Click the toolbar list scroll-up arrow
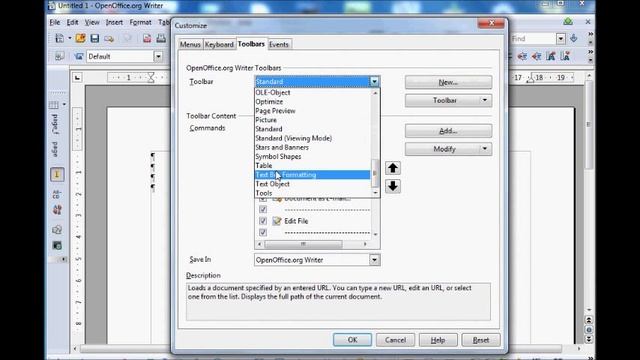Image resolution: width=640 pixels, height=360 pixels. (x=376, y=93)
